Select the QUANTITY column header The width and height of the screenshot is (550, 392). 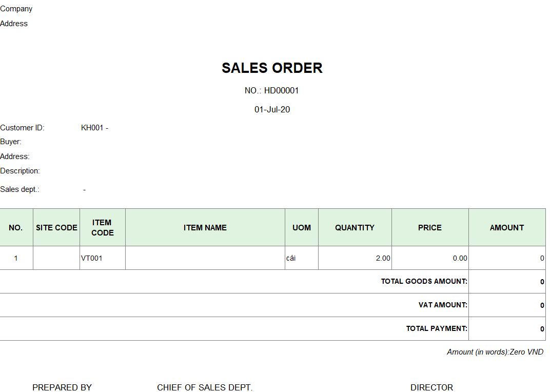tap(355, 227)
